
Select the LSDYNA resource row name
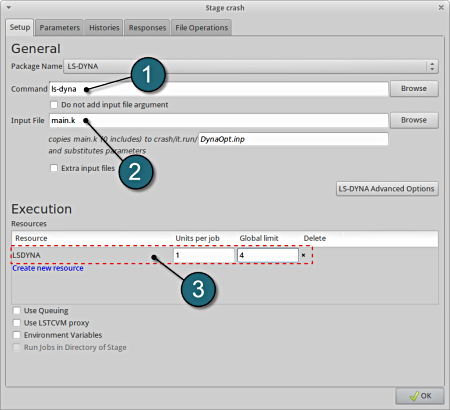27,255
